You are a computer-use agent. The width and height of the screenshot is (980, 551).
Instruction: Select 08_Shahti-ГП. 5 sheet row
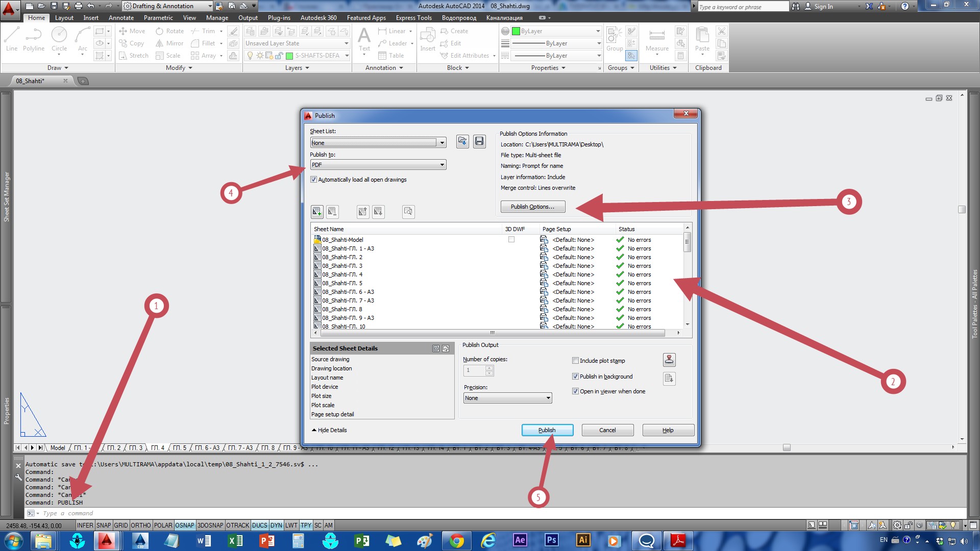[342, 283]
